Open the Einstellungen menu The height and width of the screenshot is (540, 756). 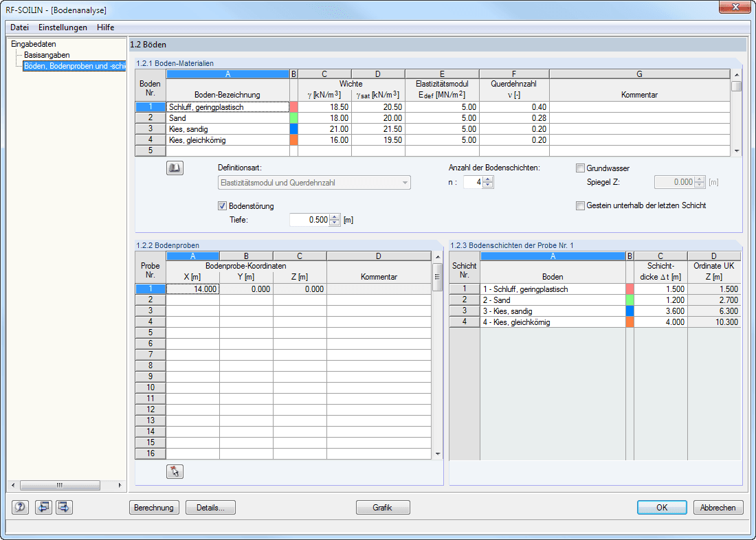[63, 27]
